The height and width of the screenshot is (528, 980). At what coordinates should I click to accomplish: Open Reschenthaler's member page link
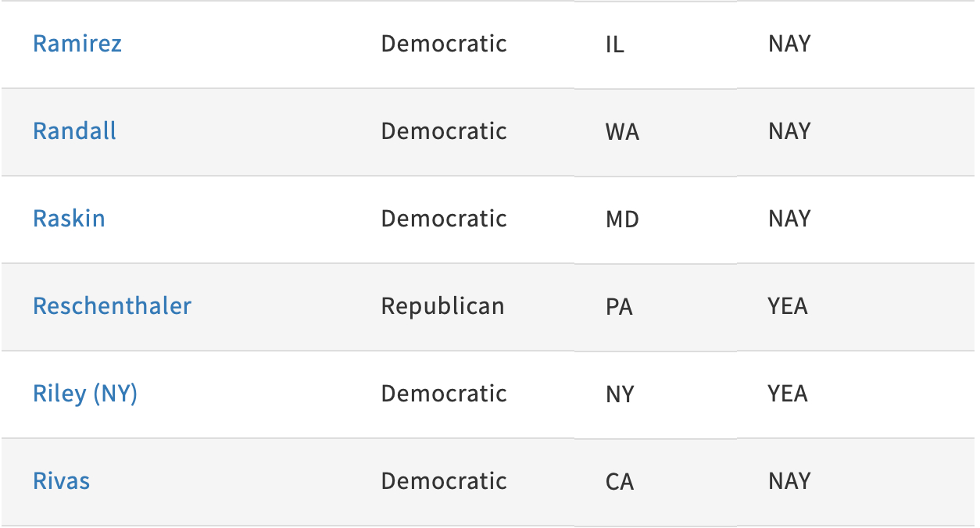point(112,306)
